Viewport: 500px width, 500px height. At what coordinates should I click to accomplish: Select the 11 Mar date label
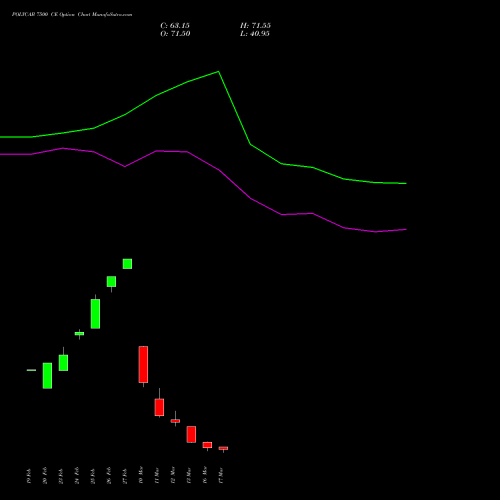pos(157,475)
